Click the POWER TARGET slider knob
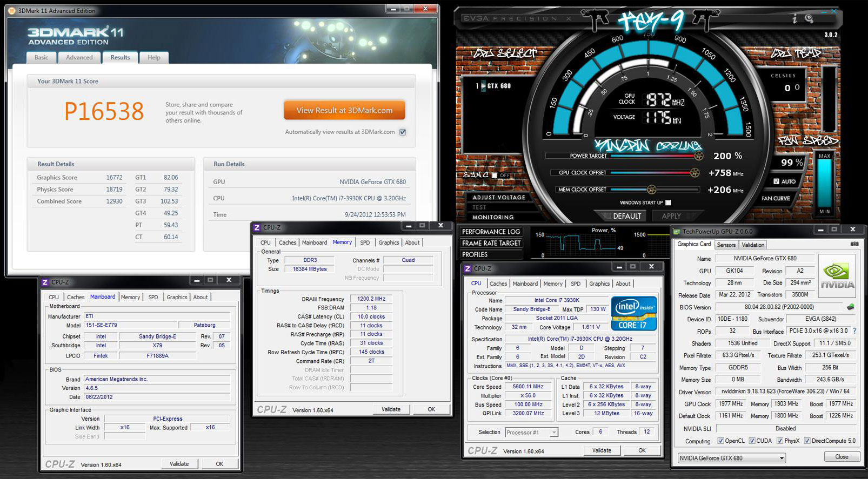 click(x=698, y=156)
